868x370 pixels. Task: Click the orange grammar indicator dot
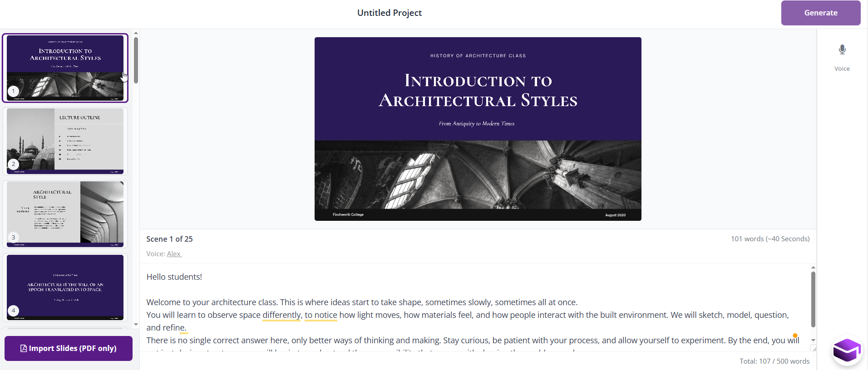(x=795, y=336)
